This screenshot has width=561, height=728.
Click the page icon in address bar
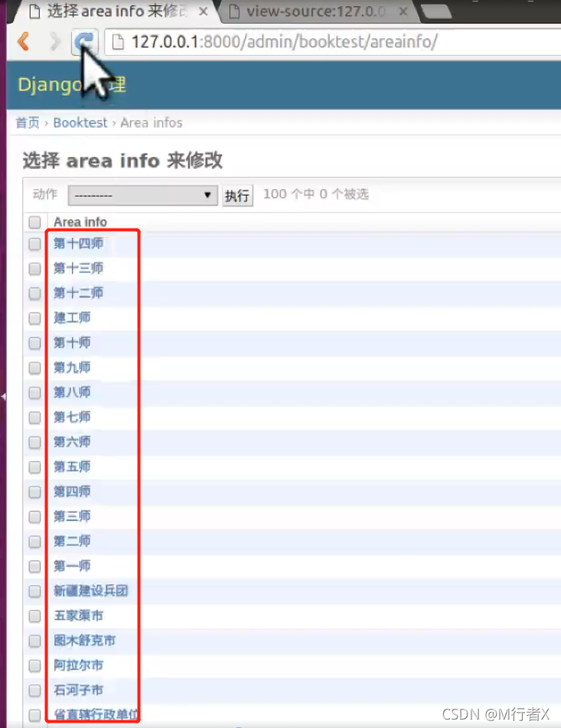pyautogui.click(x=118, y=42)
